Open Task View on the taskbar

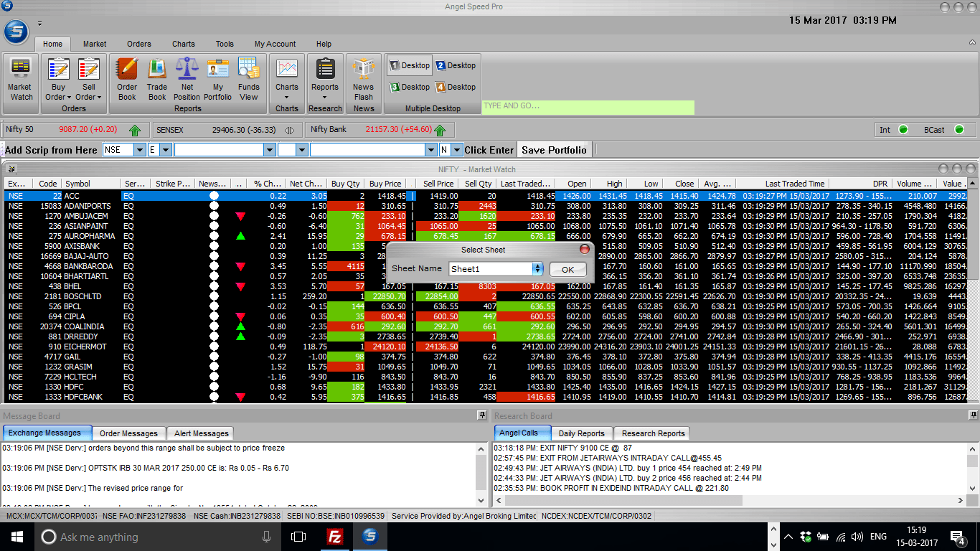[x=298, y=537]
